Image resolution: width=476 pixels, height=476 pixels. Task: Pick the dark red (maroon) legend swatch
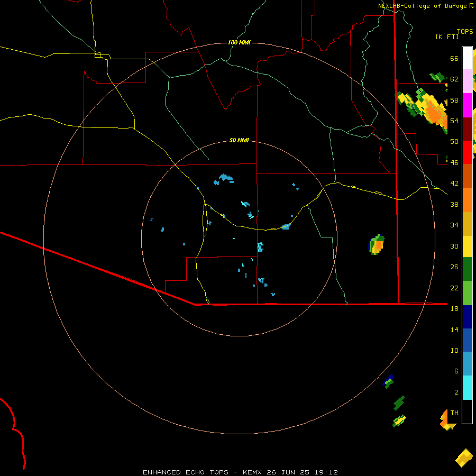467,129
